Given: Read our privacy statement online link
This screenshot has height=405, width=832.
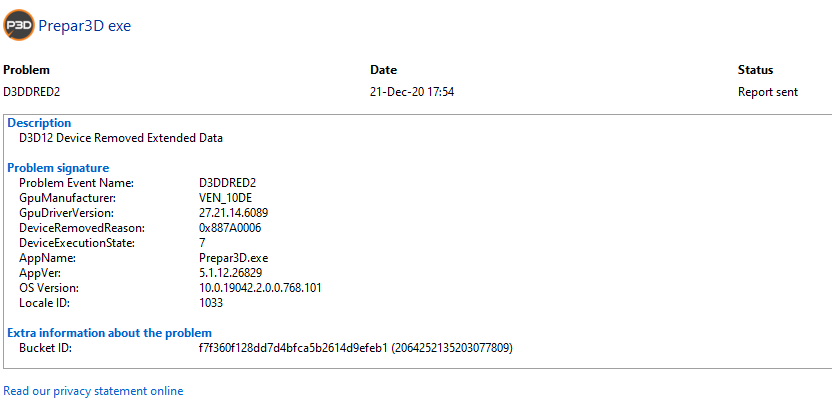Looking at the screenshot, I should tap(93, 391).
